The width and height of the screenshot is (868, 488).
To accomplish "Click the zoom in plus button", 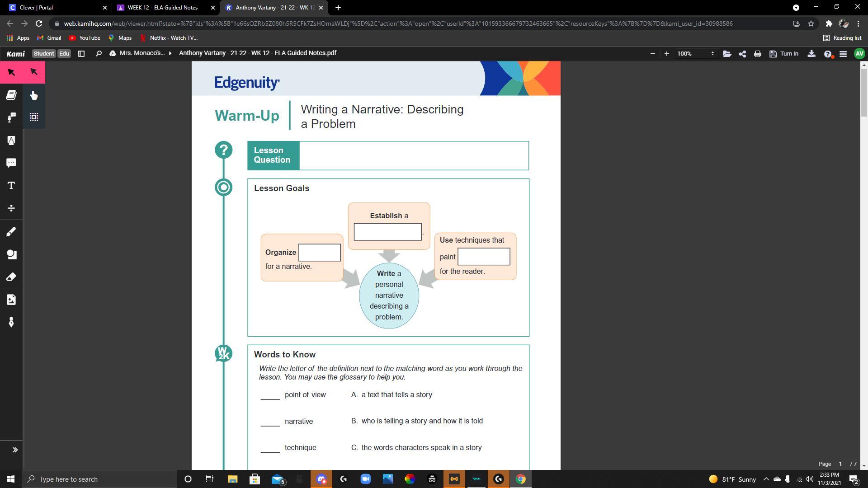I will [x=666, y=54].
